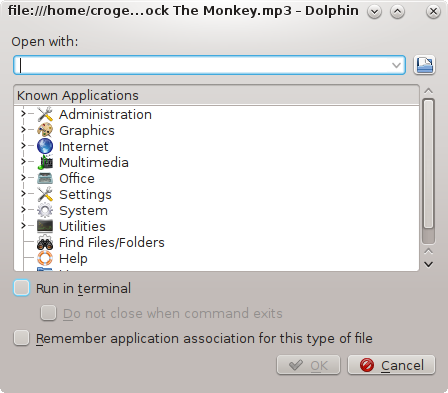This screenshot has height=393, width=448.
Task: Select the Graphics row label
Action: pyautogui.click(x=87, y=130)
